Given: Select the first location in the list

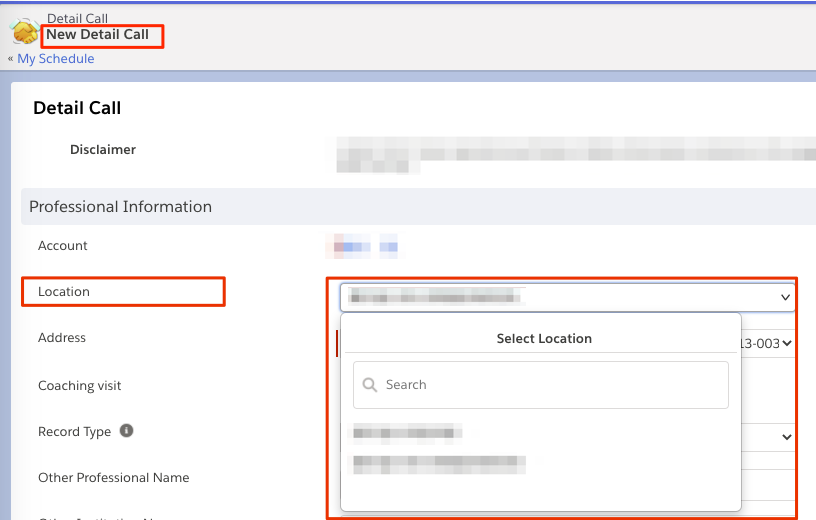Looking at the screenshot, I should pos(407,433).
